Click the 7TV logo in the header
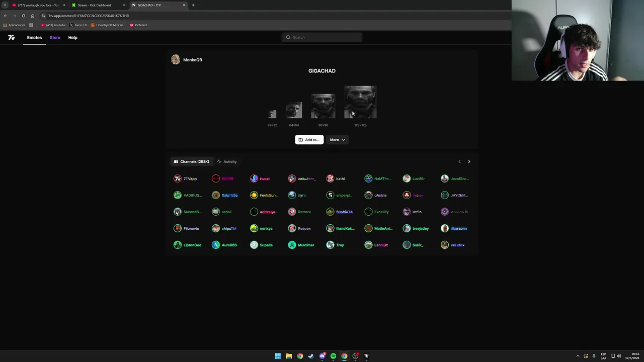The height and width of the screenshot is (362, 644). click(11, 37)
